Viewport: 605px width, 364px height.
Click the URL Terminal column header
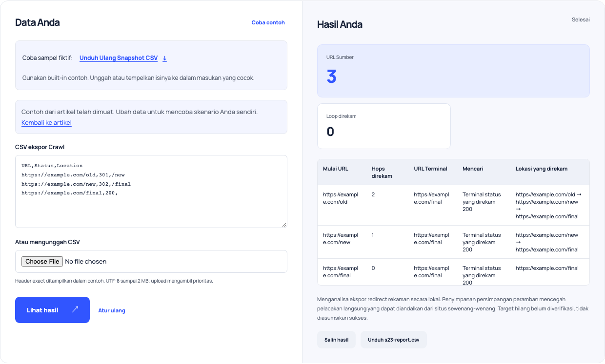pyautogui.click(x=430, y=169)
